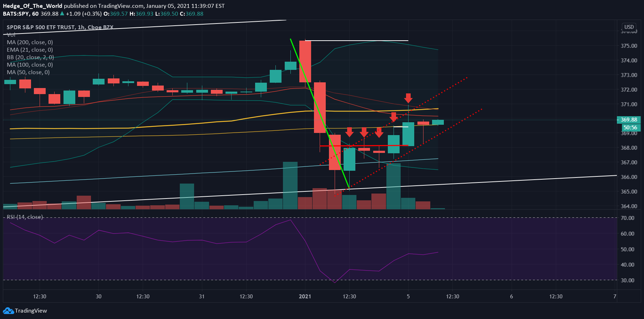Screen dimensions: 644x319
Task: Open the TradingView wordmark link
Action: tap(31, 311)
